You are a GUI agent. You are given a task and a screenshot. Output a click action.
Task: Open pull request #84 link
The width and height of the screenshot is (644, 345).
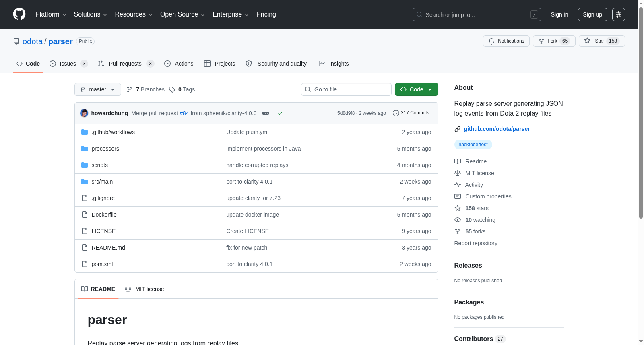click(x=184, y=113)
